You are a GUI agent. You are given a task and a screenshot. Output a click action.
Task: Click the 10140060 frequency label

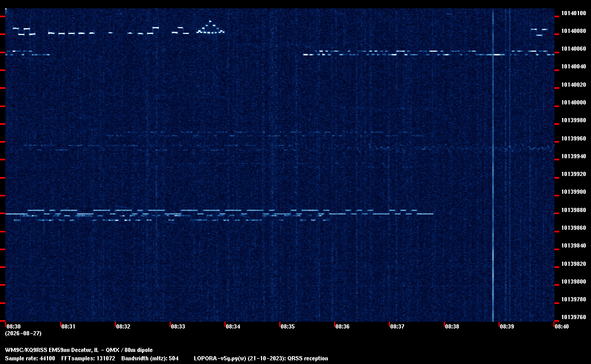pyautogui.click(x=574, y=49)
